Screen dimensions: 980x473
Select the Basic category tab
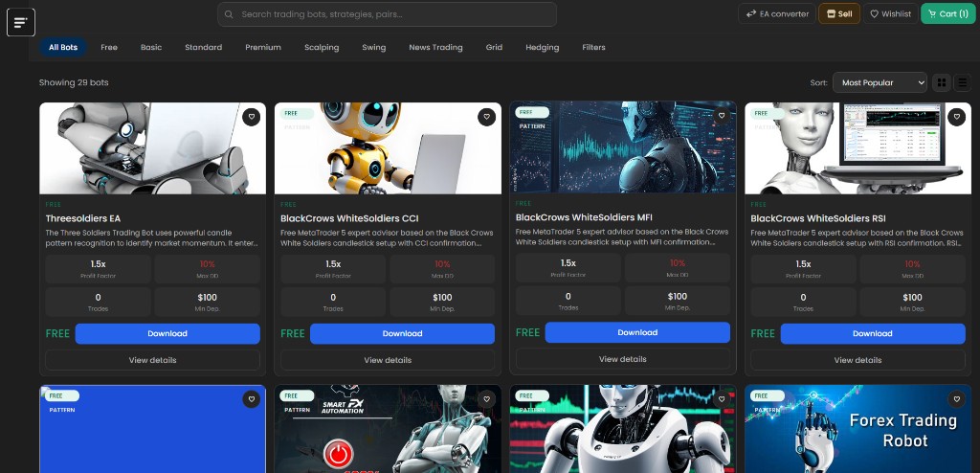pos(151,48)
